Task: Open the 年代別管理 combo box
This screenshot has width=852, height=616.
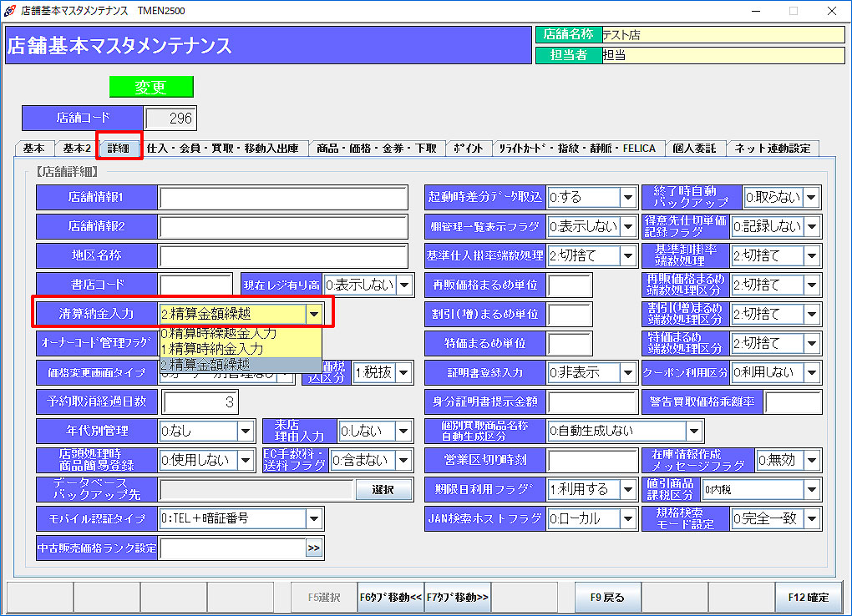Action: coord(246,431)
